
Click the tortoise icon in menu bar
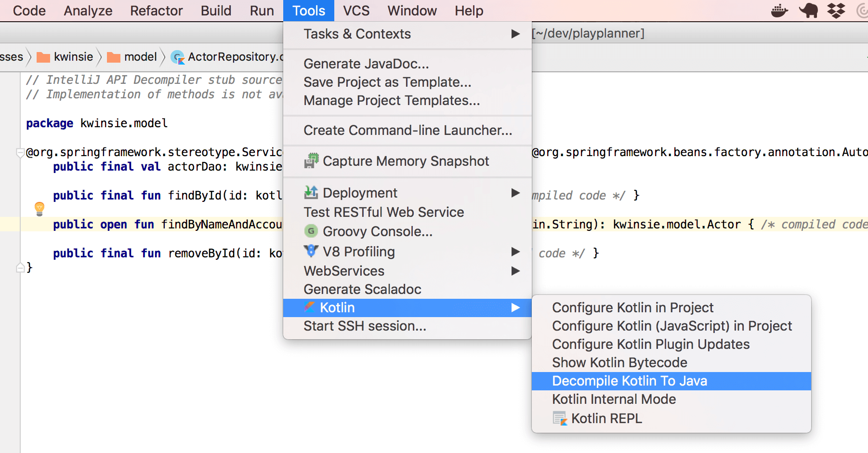[x=808, y=11]
